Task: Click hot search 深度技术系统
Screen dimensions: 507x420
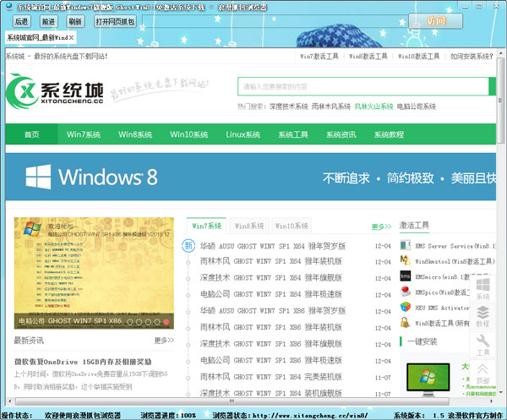Action: [288, 106]
